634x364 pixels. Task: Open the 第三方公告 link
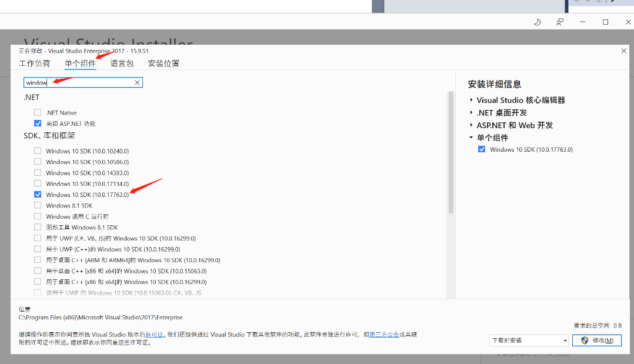pos(384,335)
